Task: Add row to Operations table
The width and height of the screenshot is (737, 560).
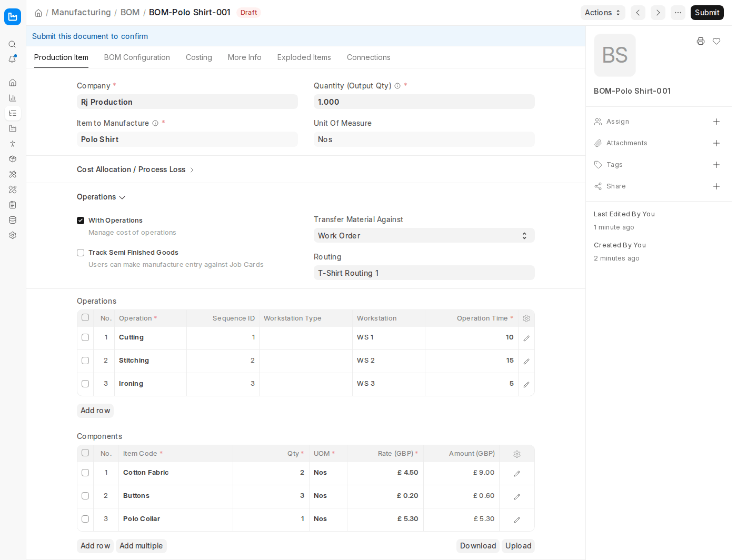Action: (95, 411)
